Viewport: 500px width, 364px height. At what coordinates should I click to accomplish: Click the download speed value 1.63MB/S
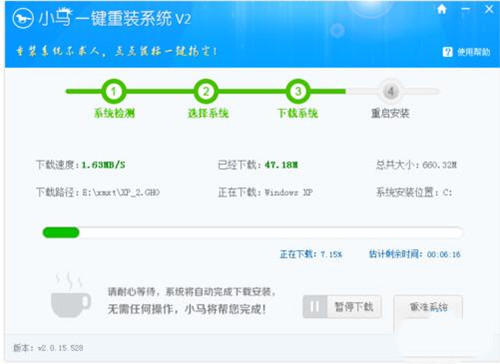[103, 165]
